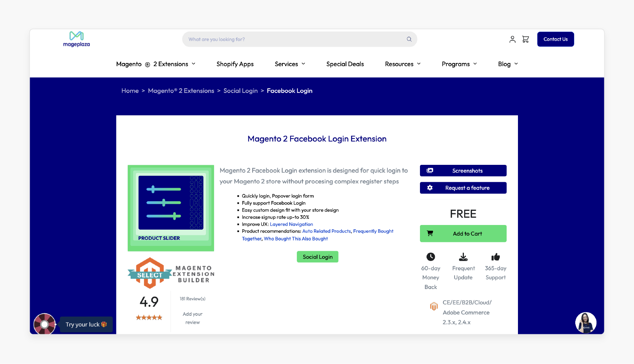Expand Magento 2 Extensions menu chevron
634x364 pixels.
pos(194,64)
